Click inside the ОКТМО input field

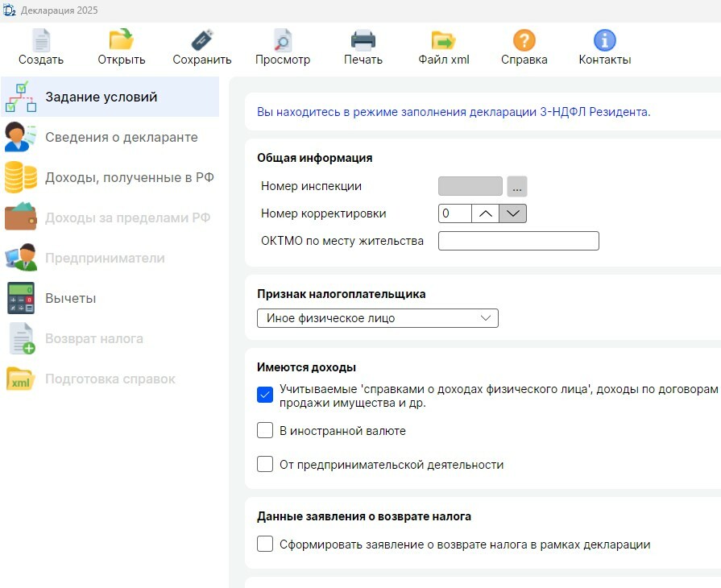coord(518,240)
